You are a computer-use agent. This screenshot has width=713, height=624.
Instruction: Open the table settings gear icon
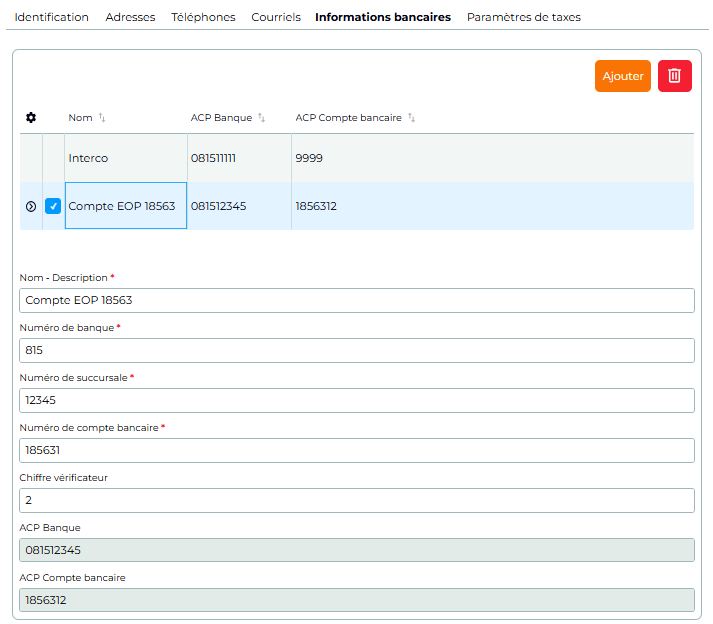pyautogui.click(x=31, y=118)
